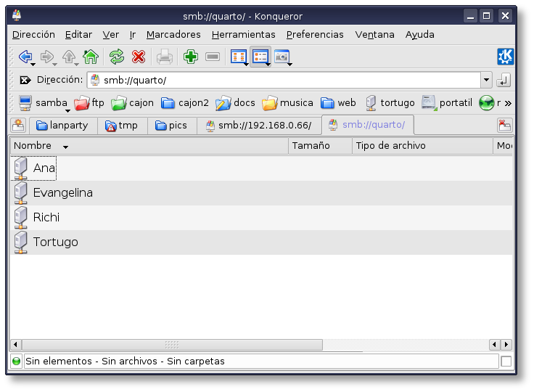Open the address bar history dropdown
This screenshot has height=392, width=534.
(486, 81)
